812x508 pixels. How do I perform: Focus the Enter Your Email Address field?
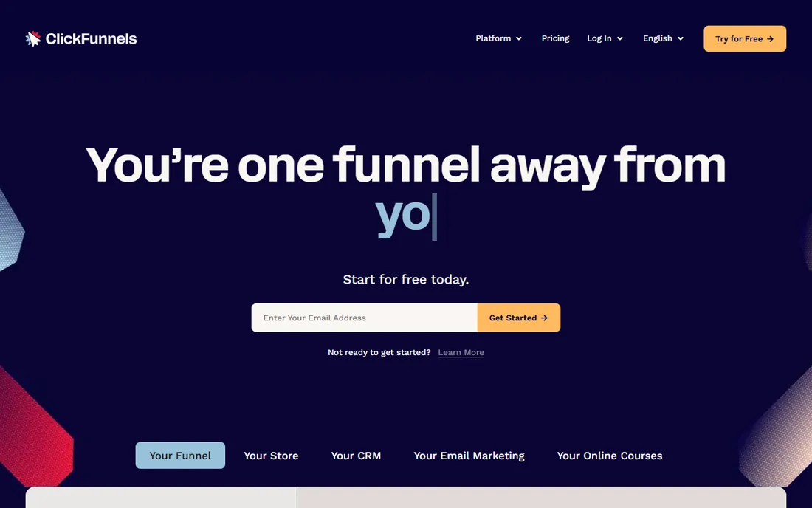(x=364, y=317)
